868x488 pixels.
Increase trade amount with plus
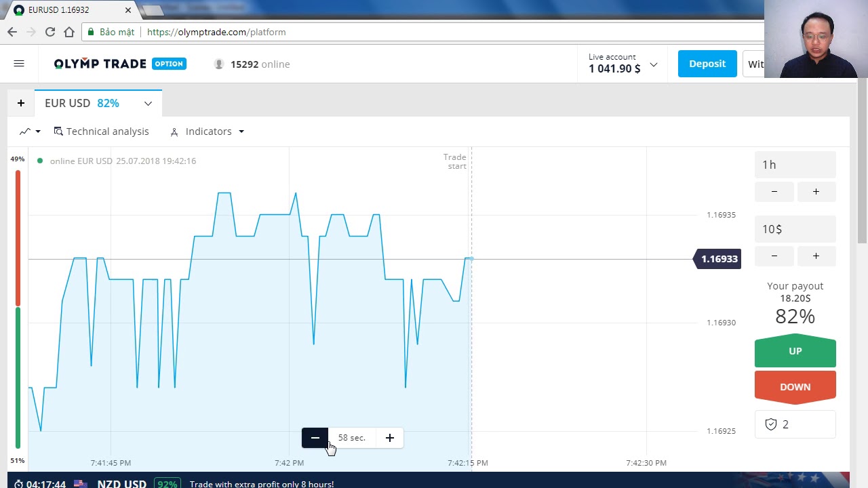[816, 256]
